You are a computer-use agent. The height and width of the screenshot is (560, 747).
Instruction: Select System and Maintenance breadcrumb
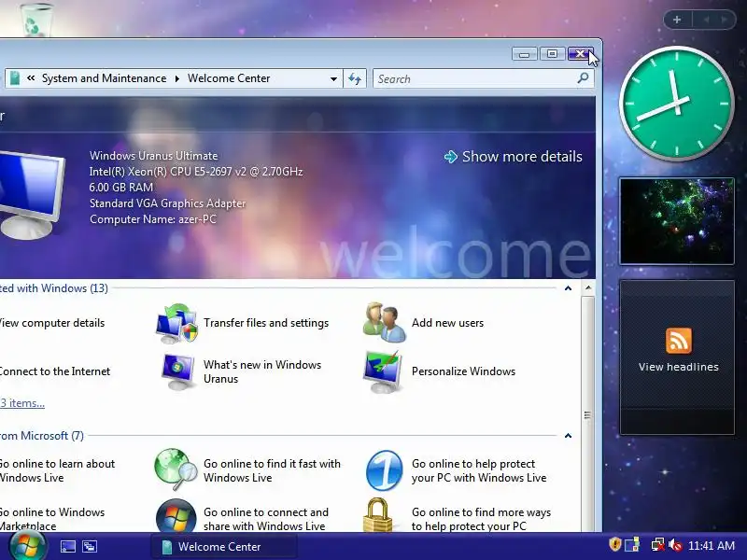104,78
